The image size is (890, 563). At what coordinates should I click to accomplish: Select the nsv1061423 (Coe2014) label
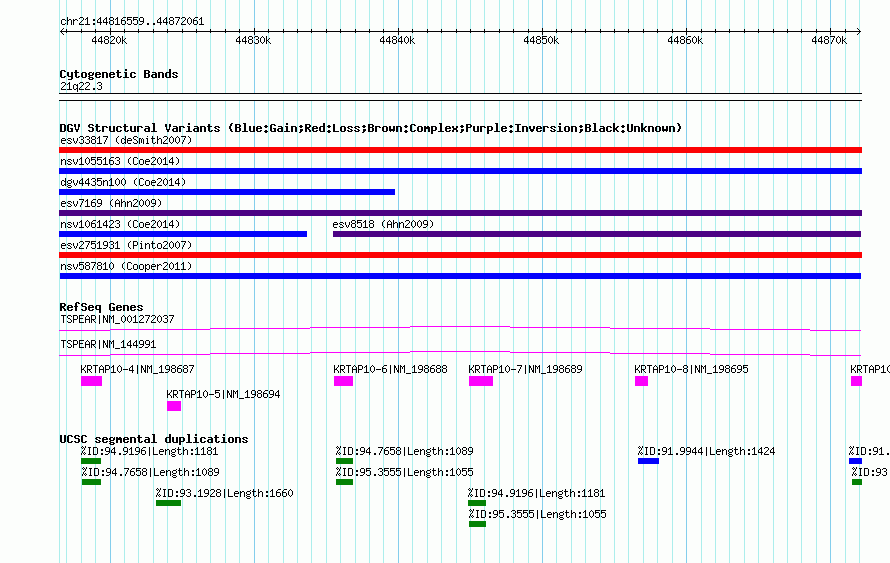120,224
